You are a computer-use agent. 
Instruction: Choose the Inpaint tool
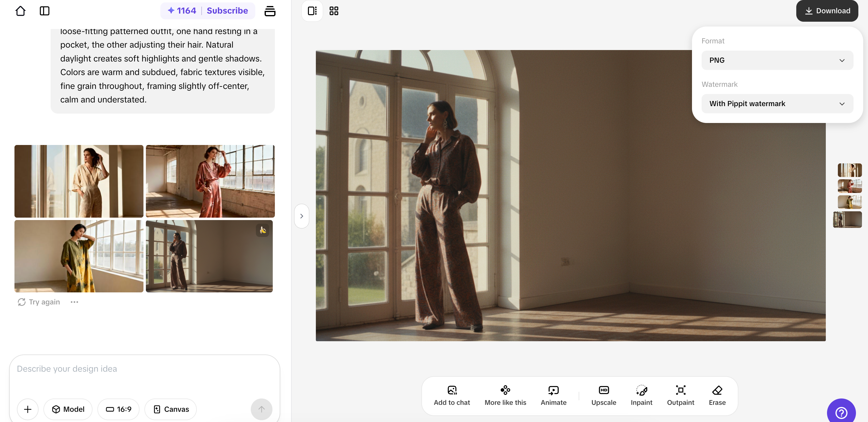[x=641, y=395]
